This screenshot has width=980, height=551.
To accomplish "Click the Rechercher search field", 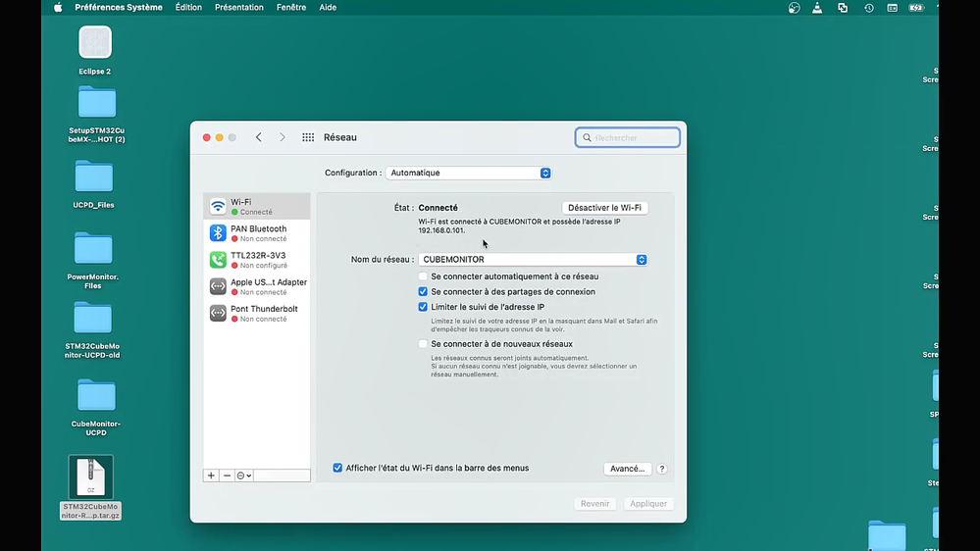I will 628,137.
